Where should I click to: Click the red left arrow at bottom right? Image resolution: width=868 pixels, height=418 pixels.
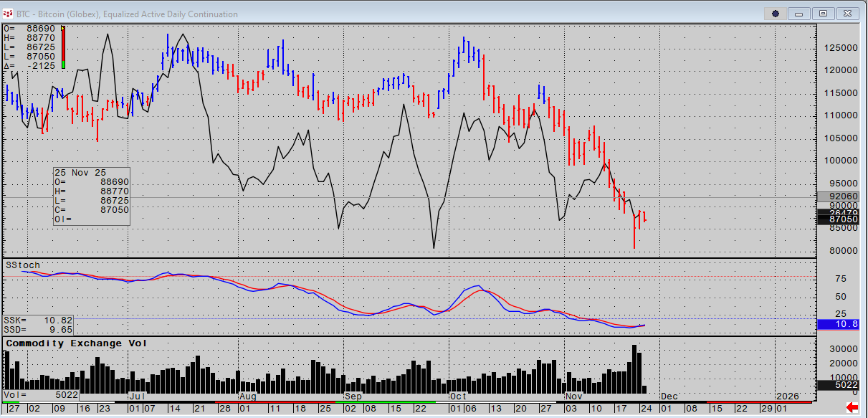coord(853,407)
